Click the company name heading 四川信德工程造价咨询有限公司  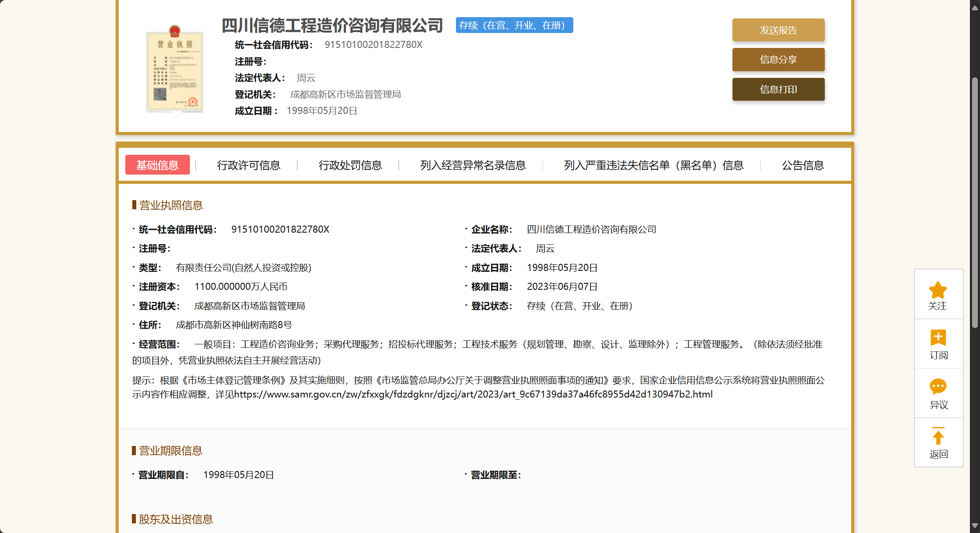[x=332, y=26]
